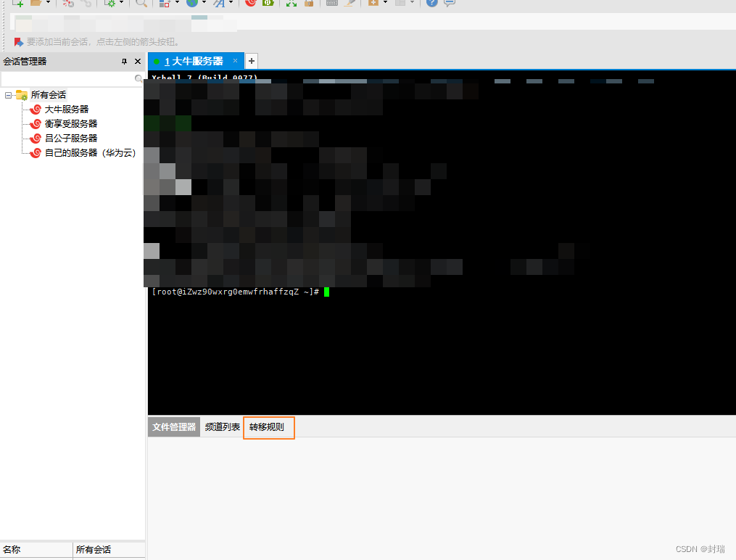Open session Properties with the gear icon
This screenshot has width=736, height=560.
[x=110, y=4]
